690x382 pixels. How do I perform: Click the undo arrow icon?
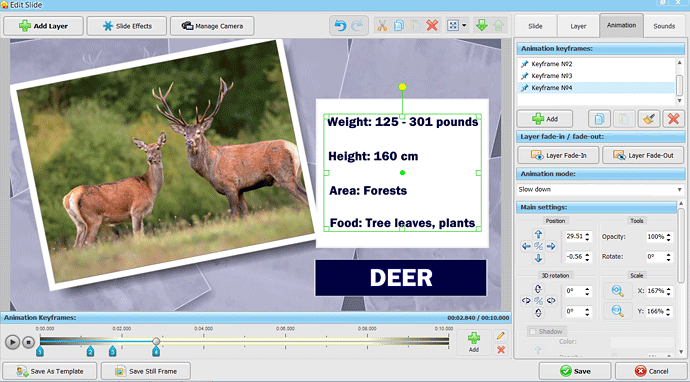[x=340, y=26]
